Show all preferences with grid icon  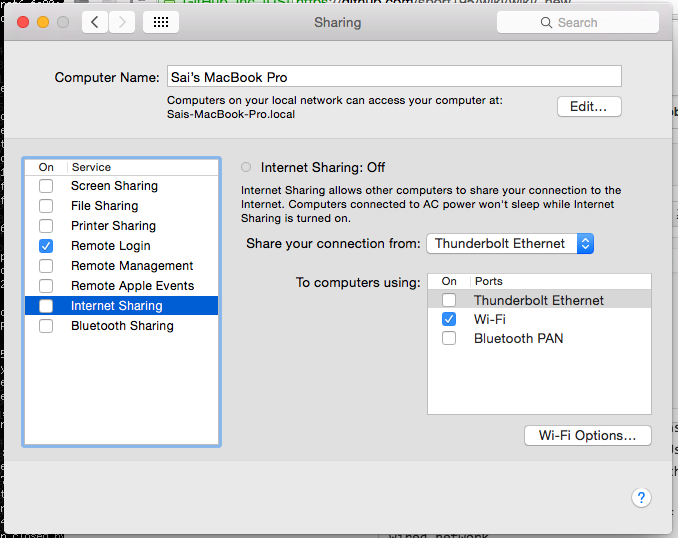[x=161, y=22]
